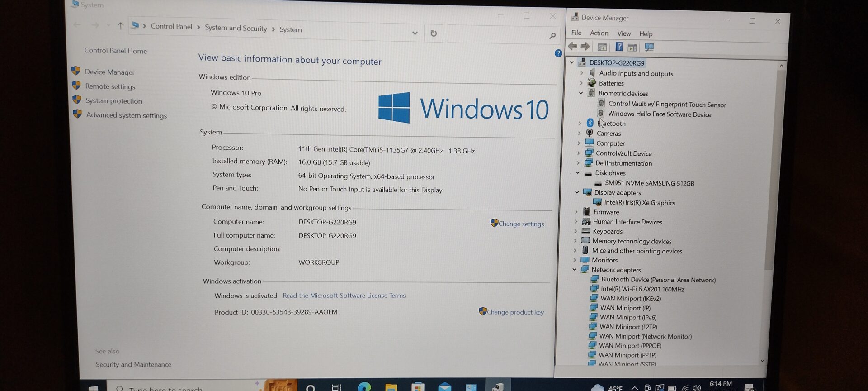Open Microsoft Edge from the taskbar

point(364,387)
